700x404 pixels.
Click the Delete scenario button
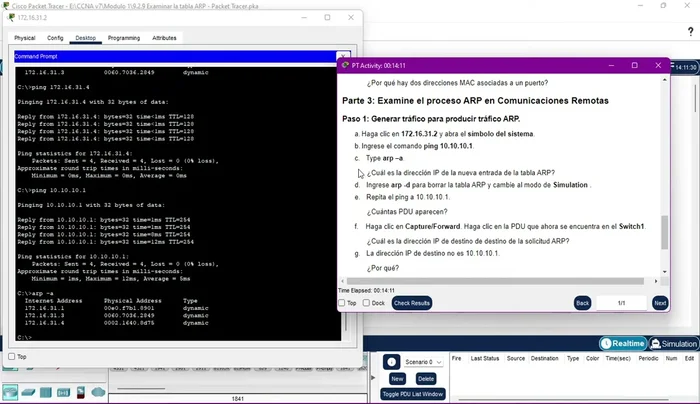(x=425, y=379)
